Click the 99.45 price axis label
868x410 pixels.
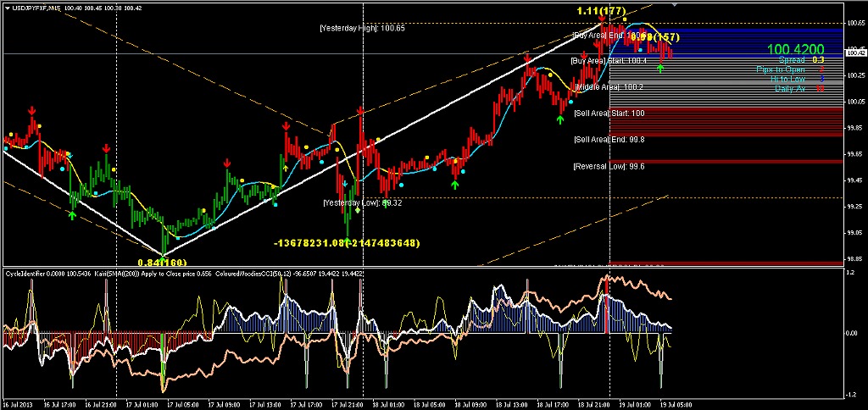855,180
